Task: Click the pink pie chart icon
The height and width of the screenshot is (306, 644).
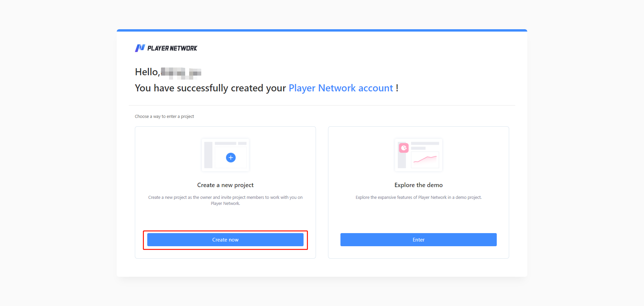Action: pyautogui.click(x=404, y=148)
